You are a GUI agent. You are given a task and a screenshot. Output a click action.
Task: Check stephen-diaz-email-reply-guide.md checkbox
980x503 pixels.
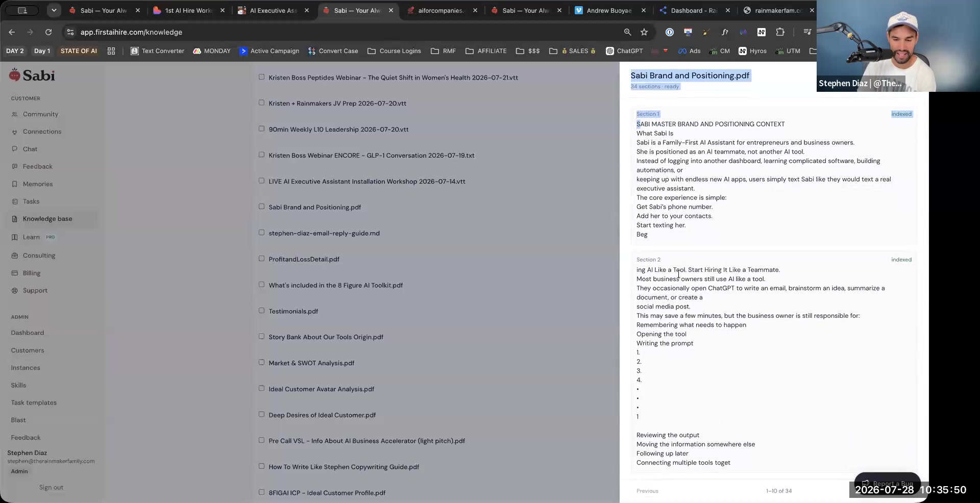tap(261, 233)
